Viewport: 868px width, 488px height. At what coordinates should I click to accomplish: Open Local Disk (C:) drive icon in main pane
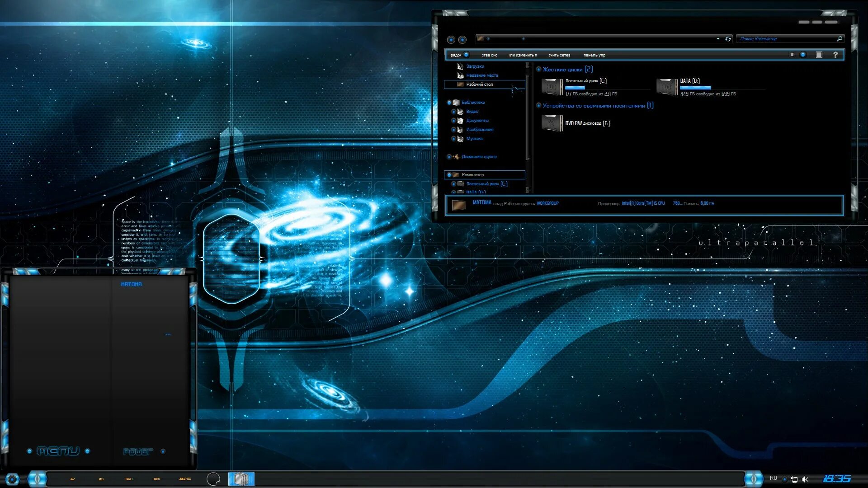pos(552,87)
